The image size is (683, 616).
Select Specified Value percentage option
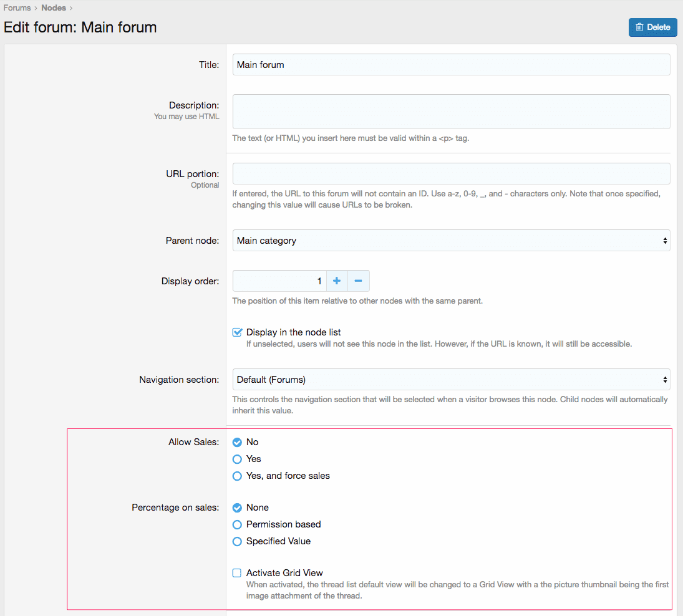coord(237,541)
